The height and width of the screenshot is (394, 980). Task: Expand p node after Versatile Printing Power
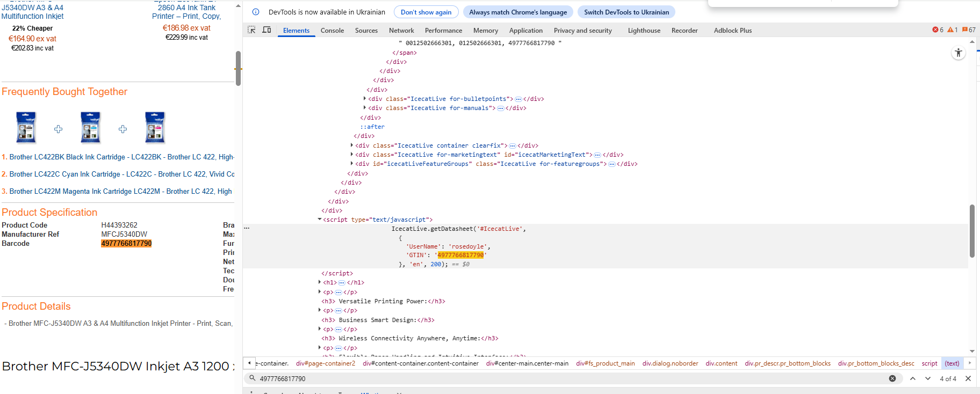tap(320, 310)
